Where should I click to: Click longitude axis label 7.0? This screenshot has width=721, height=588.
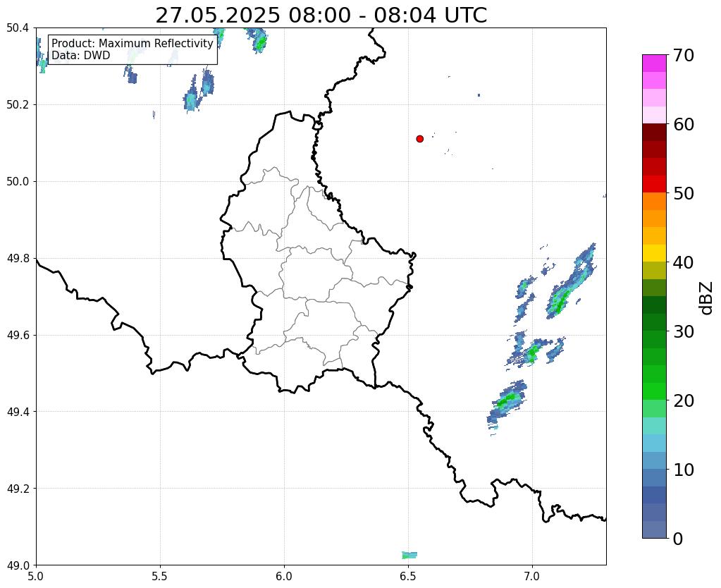[533, 577]
